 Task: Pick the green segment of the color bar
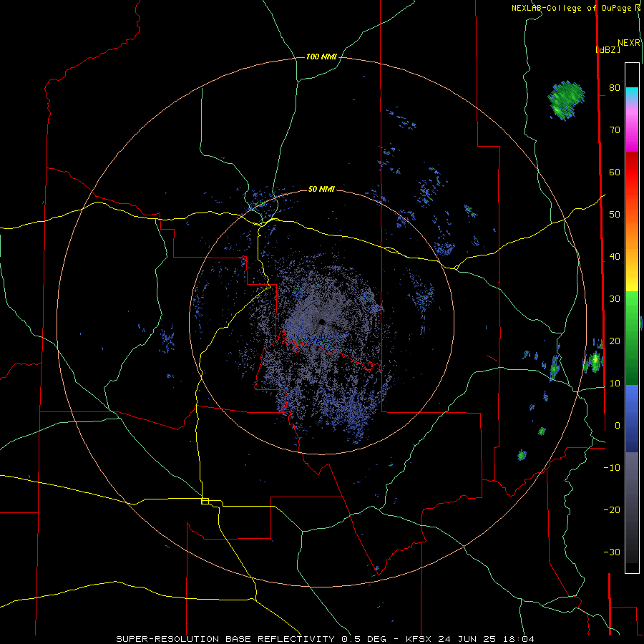point(632,338)
